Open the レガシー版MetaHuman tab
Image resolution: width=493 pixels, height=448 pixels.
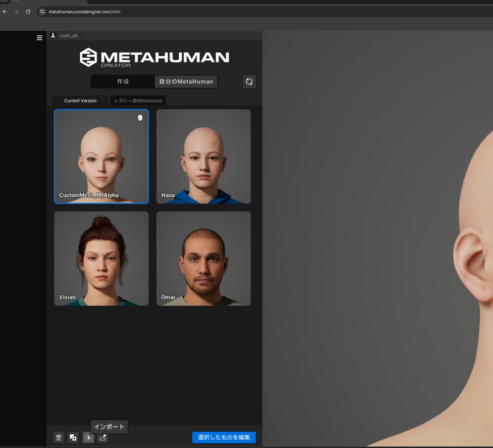click(138, 101)
